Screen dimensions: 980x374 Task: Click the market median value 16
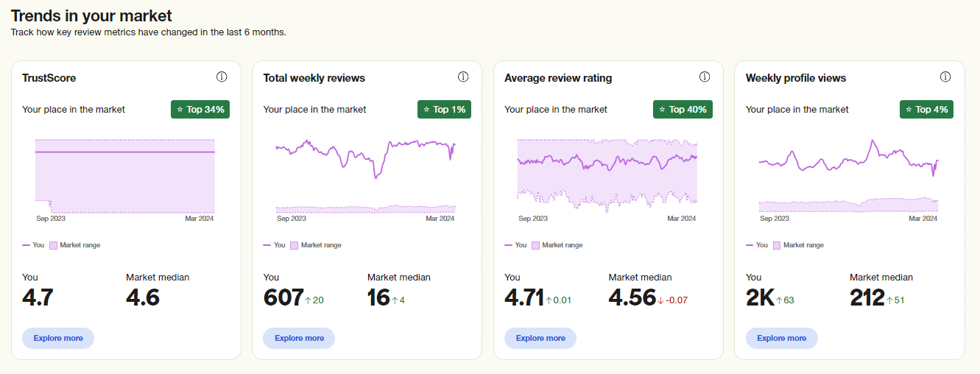[378, 297]
